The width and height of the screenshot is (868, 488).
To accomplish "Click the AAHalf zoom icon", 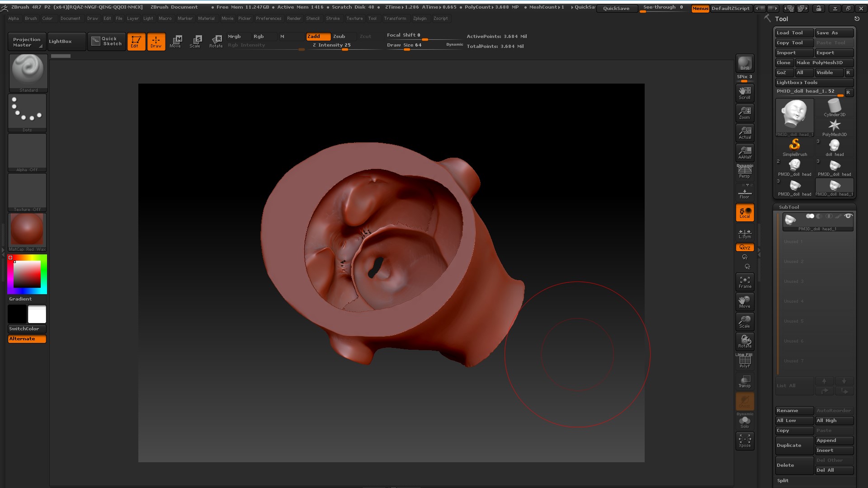I will [745, 152].
